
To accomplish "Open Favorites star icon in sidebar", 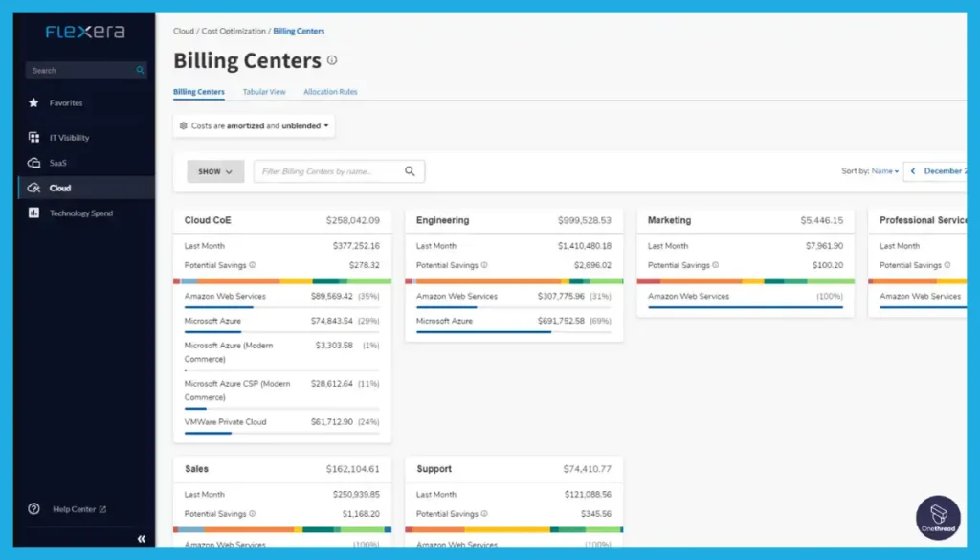I will click(33, 102).
